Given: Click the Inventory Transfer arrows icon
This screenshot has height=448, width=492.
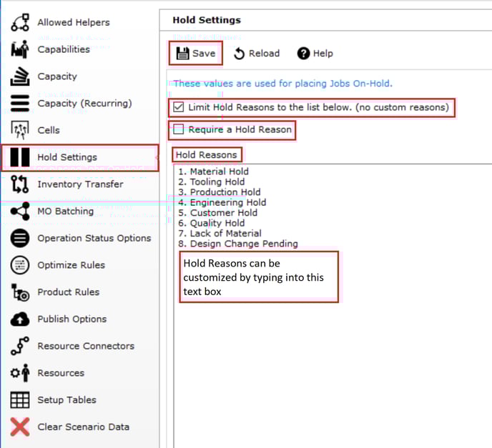Looking at the screenshot, I should 20,184.
